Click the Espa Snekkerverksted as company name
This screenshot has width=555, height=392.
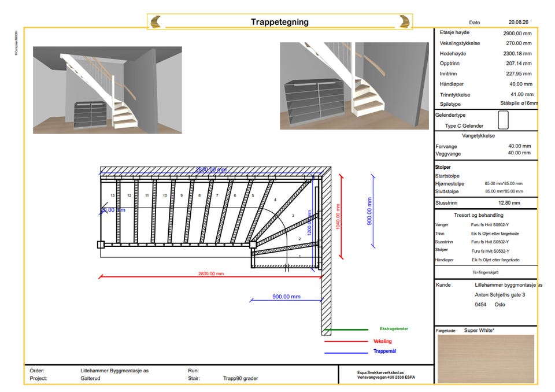[x=380, y=372]
